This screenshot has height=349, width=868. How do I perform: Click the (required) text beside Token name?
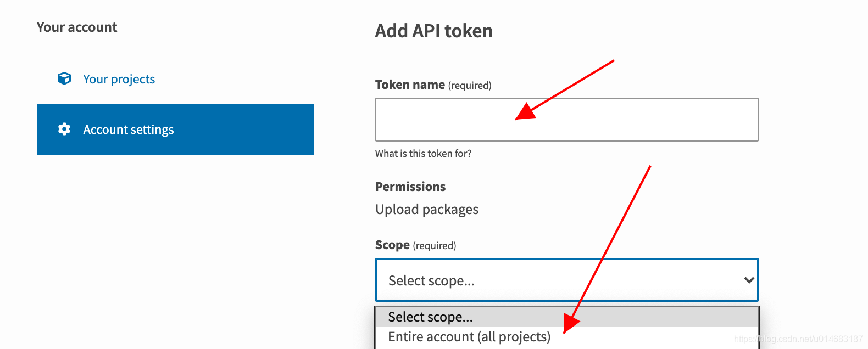click(470, 86)
